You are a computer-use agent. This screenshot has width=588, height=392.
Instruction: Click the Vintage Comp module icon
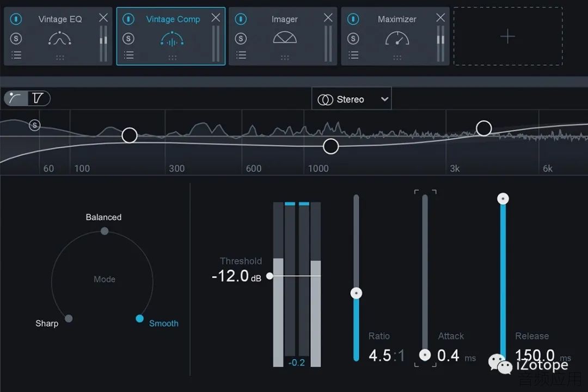(x=172, y=39)
